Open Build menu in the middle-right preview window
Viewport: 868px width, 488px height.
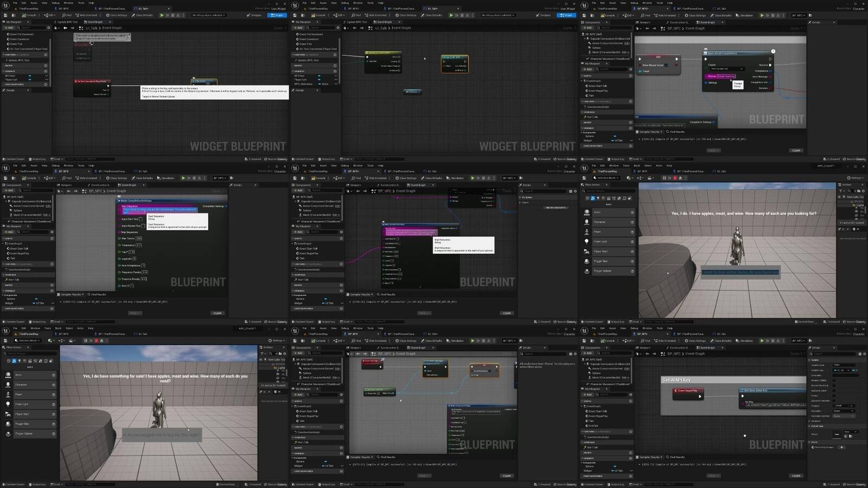point(637,166)
